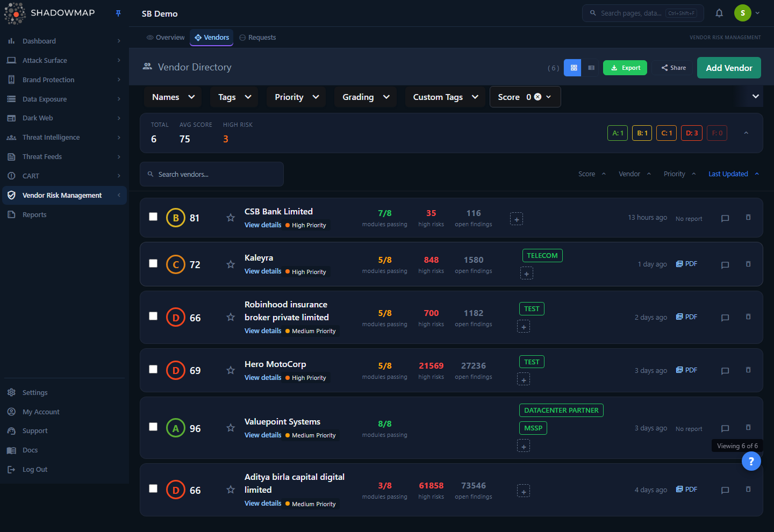This screenshot has width=774, height=532.
Task: Star the Kaleyra vendor
Action: [231, 264]
